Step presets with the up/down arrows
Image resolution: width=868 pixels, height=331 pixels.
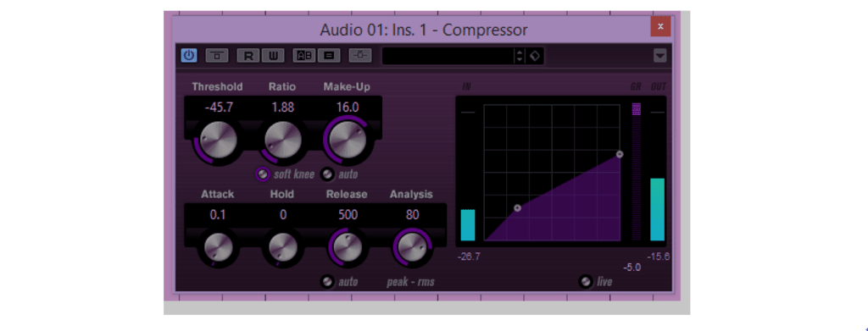(x=520, y=56)
